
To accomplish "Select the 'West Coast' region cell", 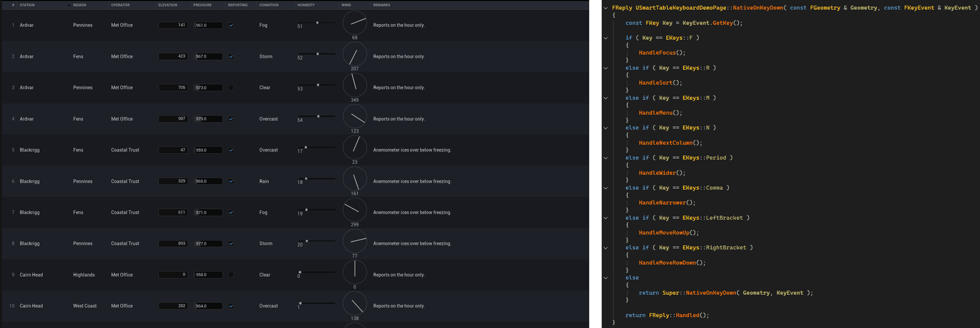I will tap(85, 306).
